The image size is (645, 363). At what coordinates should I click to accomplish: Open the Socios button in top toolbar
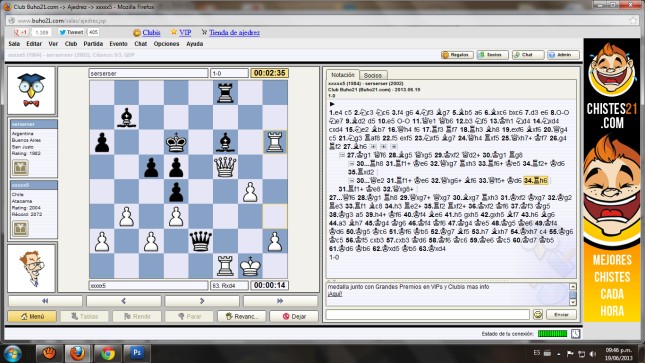492,55
